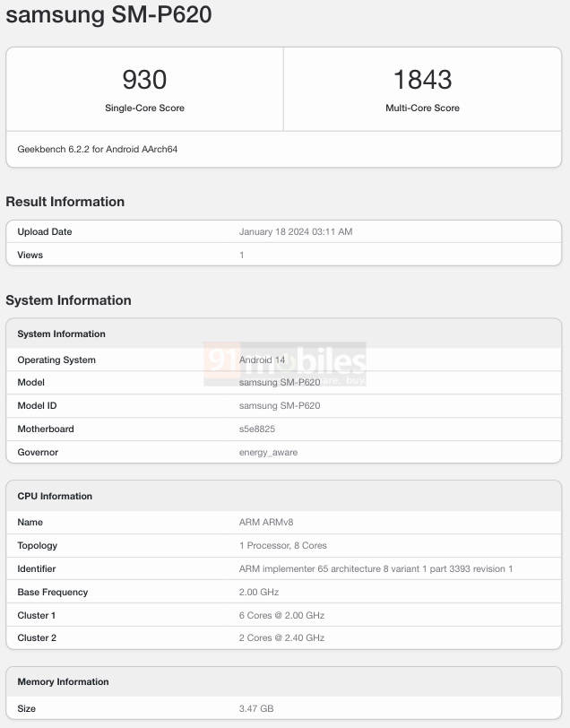This screenshot has height=728, width=570.
Task: Select the Android 14 operating system value
Action: pyautogui.click(x=262, y=360)
